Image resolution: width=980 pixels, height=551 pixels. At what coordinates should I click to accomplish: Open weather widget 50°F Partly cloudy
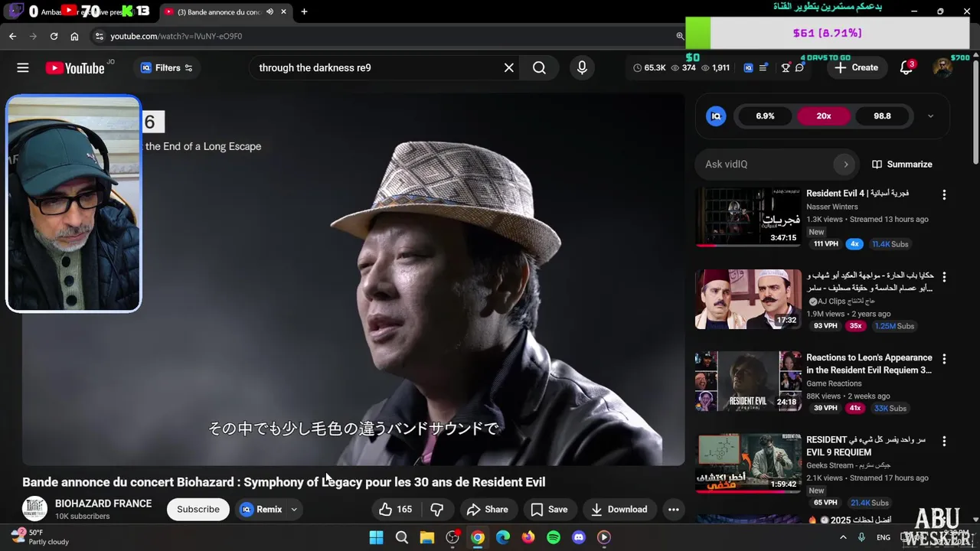(40, 536)
